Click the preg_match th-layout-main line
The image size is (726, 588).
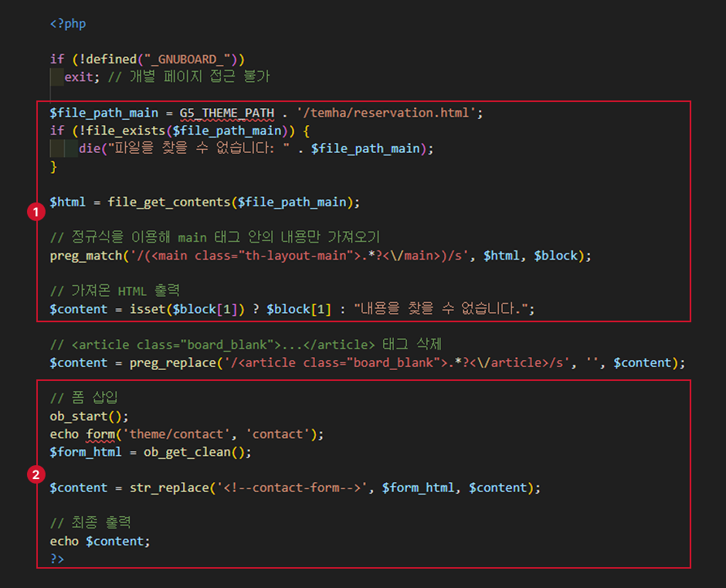321,256
